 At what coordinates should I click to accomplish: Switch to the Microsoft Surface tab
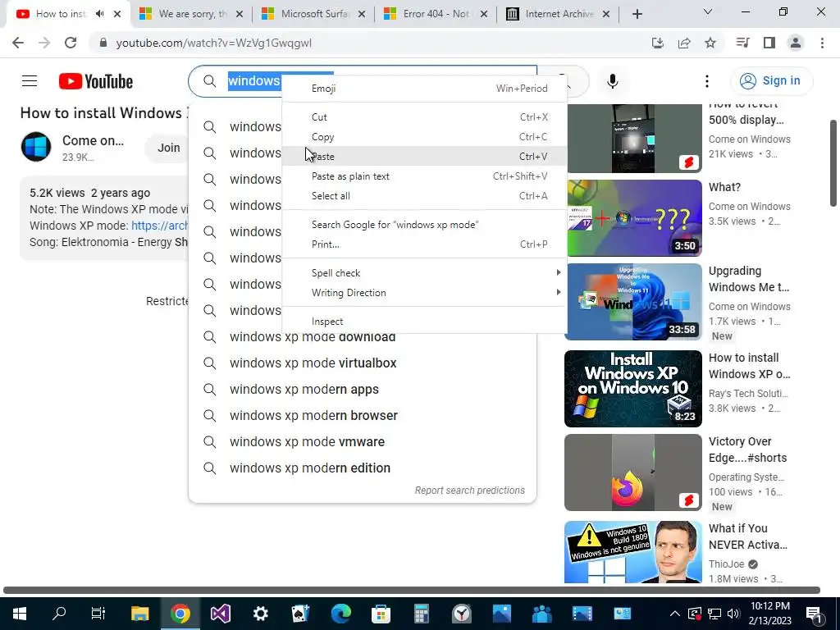(313, 14)
